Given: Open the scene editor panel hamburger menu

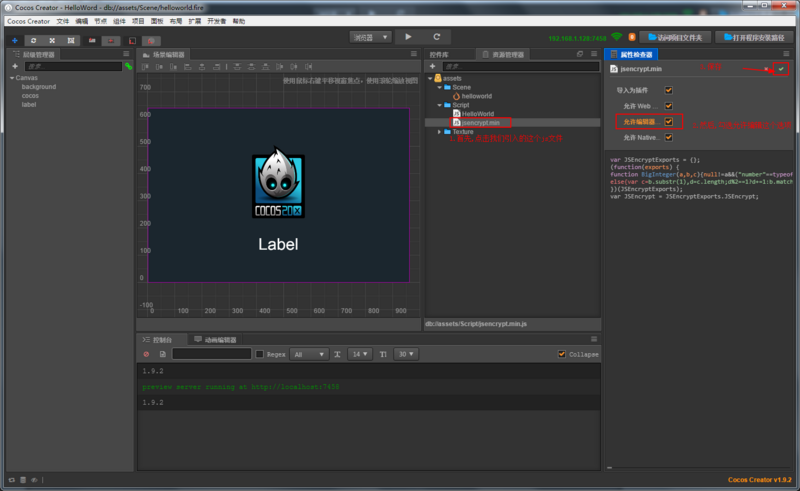Looking at the screenshot, I should [414, 54].
